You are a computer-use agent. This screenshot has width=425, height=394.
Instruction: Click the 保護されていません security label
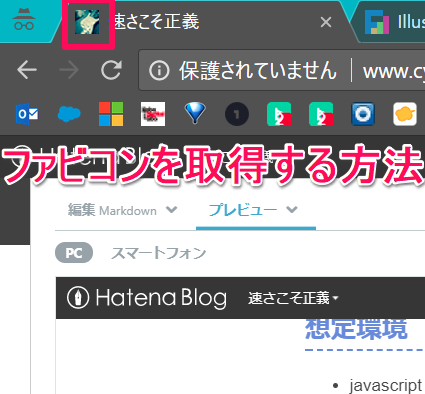[x=258, y=70]
